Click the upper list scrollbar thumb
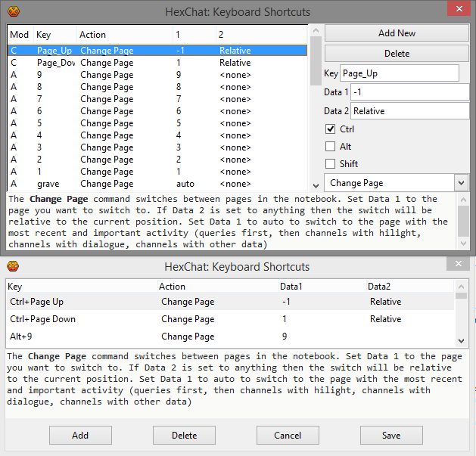This screenshot has width=476, height=456. click(316, 60)
